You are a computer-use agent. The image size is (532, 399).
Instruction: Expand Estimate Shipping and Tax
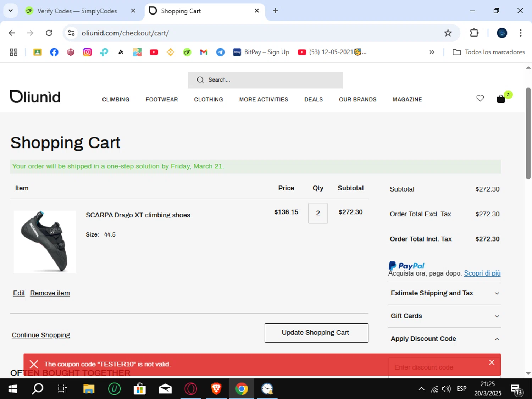click(x=444, y=293)
